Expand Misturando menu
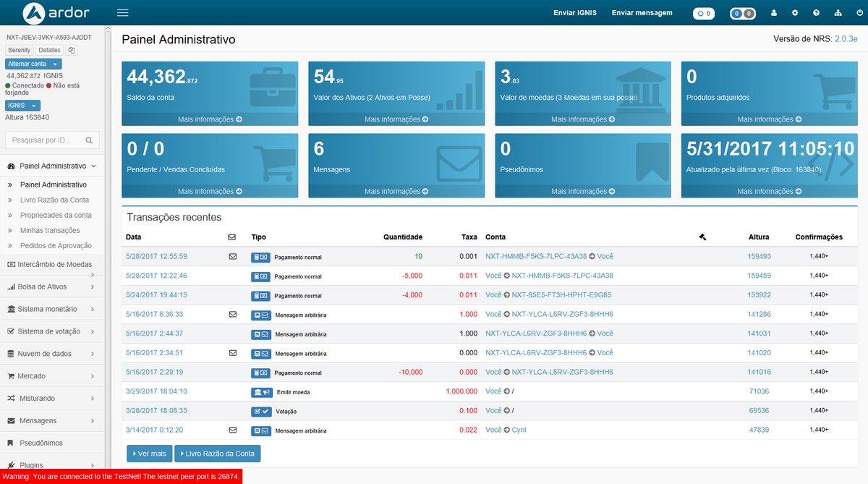The image size is (868, 484). [52, 398]
